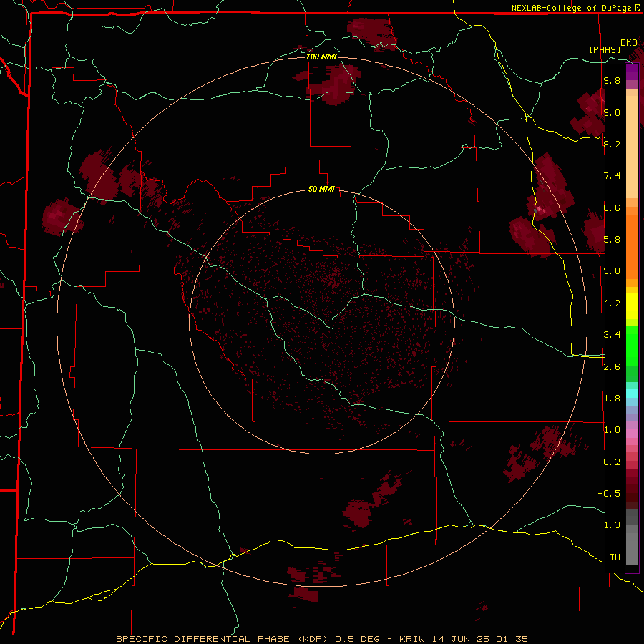This screenshot has width=644, height=644.
Task: Click the 6.6 color scale value
Action: 612,208
